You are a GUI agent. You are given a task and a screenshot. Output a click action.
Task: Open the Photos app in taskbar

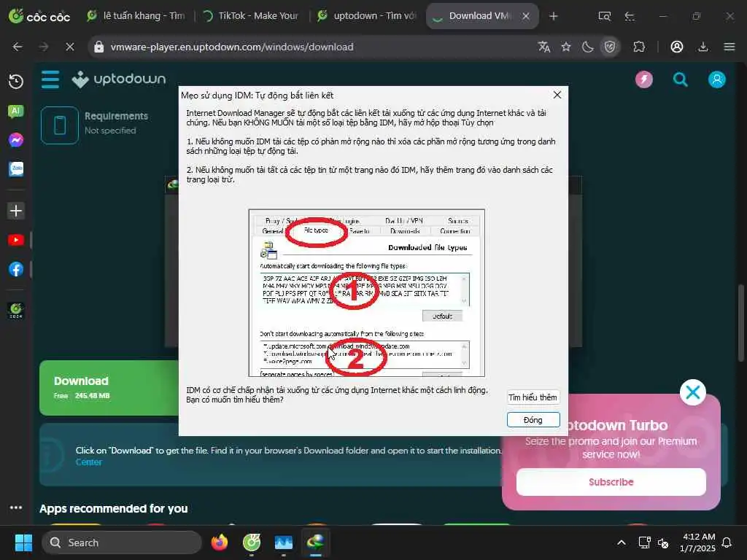click(x=284, y=542)
